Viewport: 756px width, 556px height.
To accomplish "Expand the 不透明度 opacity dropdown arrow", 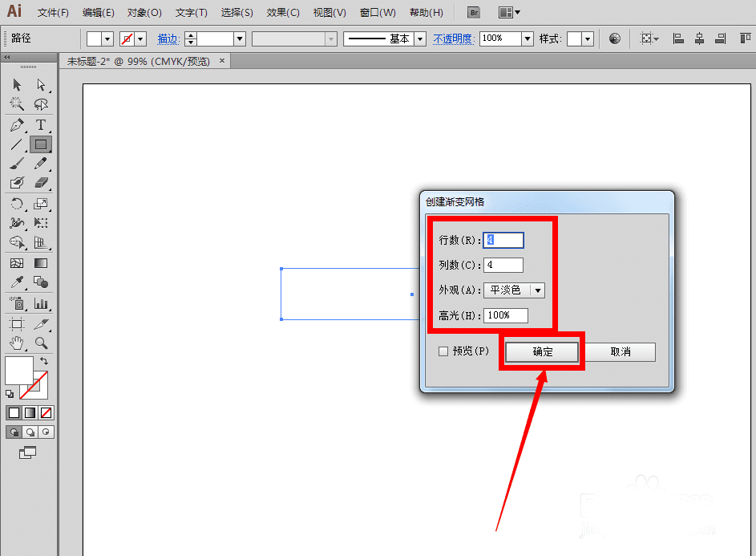I will click(x=528, y=39).
